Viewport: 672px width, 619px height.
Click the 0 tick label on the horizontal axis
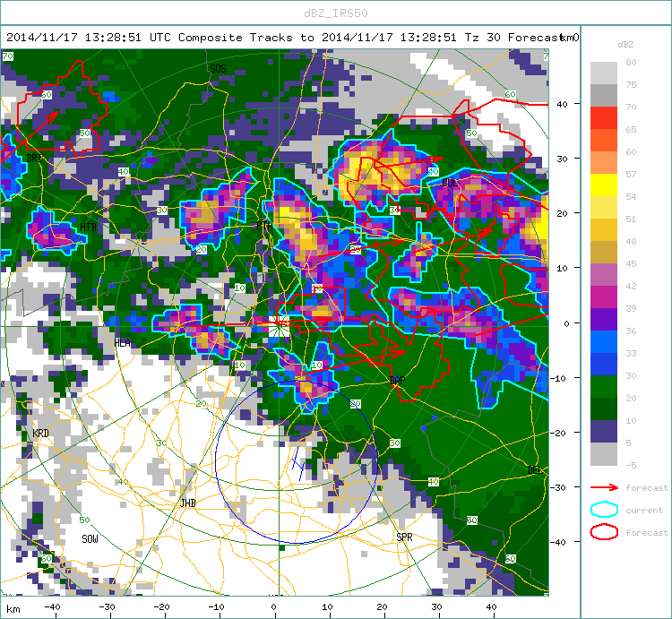[273, 606]
